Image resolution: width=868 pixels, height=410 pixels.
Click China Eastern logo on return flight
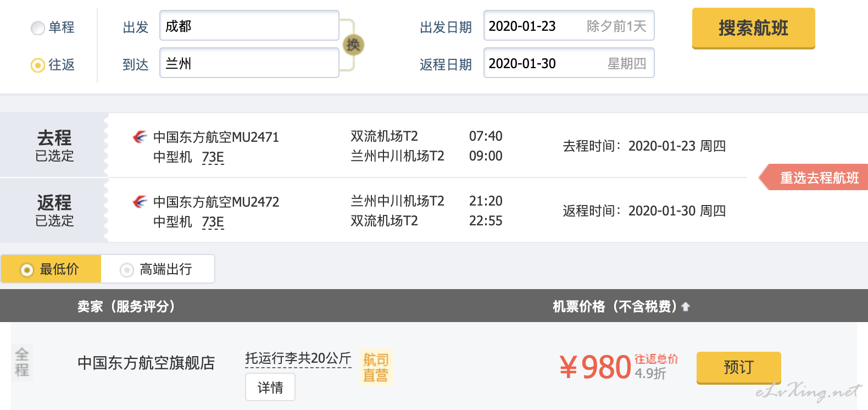pyautogui.click(x=140, y=202)
